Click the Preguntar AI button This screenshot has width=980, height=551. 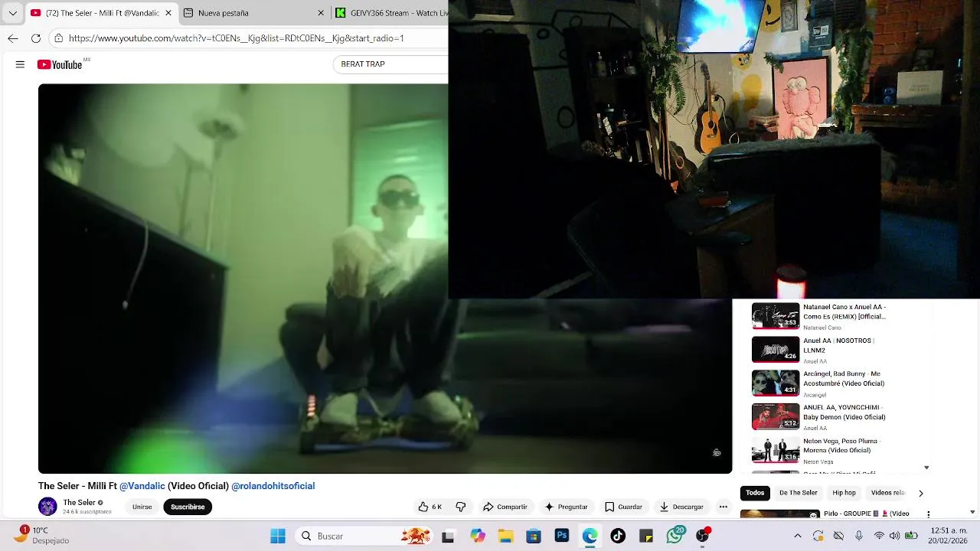click(567, 507)
